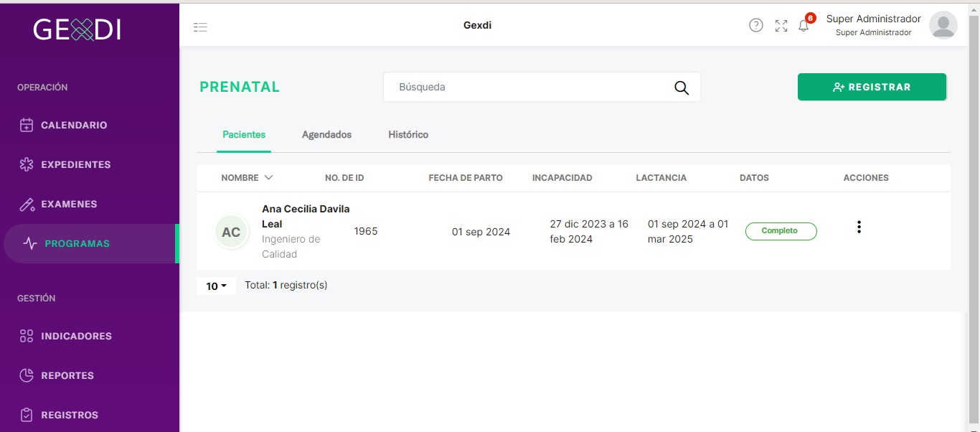
Task: Open EXPEDIENTES in the sidebar
Action: 90,164
